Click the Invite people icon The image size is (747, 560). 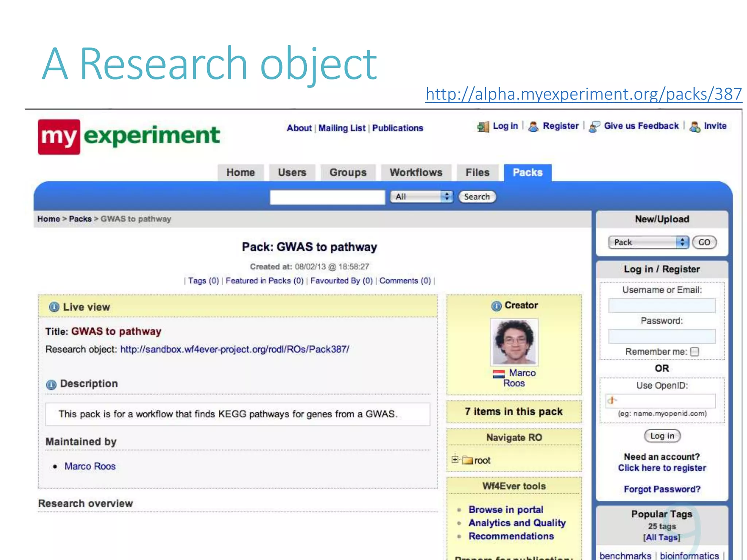[x=695, y=127]
